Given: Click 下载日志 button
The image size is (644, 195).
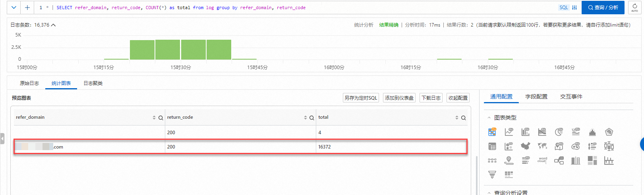Looking at the screenshot, I should [x=431, y=98].
